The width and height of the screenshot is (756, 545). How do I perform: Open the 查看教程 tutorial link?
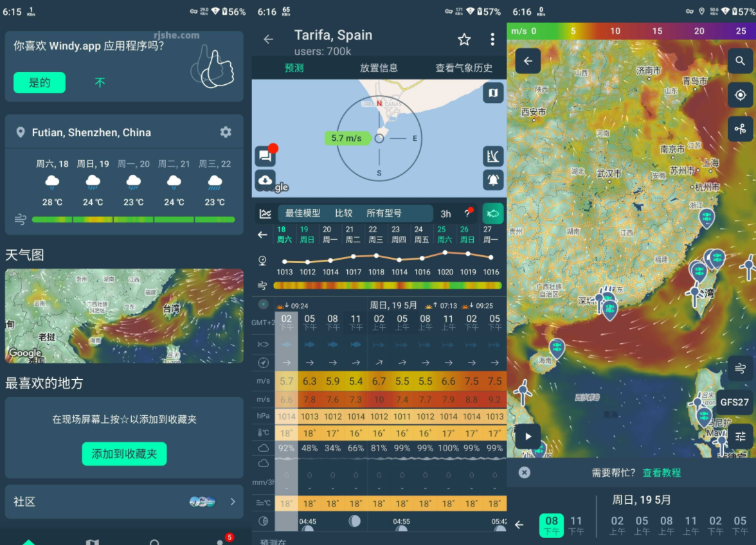pyautogui.click(x=661, y=473)
